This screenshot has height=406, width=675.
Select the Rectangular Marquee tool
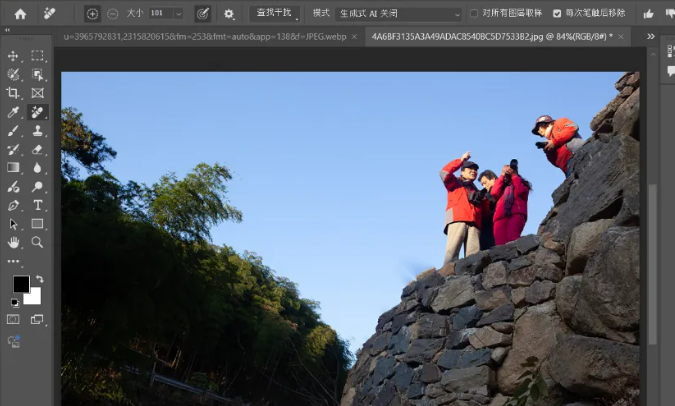[37, 56]
